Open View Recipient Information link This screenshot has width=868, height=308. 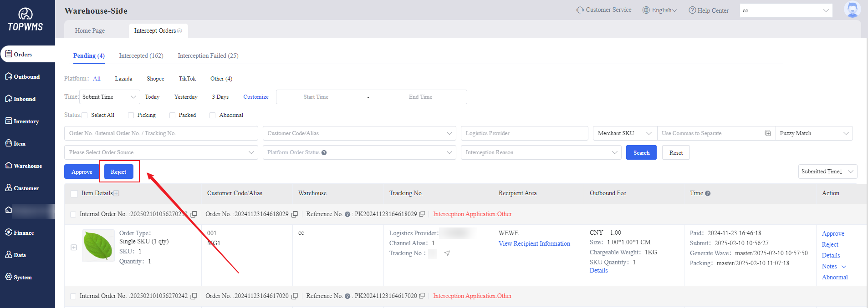pos(534,244)
